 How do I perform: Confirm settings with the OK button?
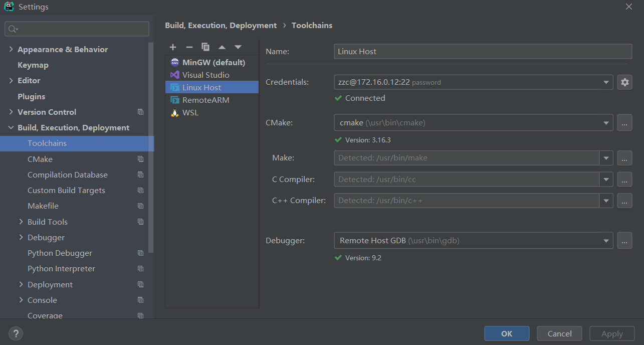pos(507,333)
